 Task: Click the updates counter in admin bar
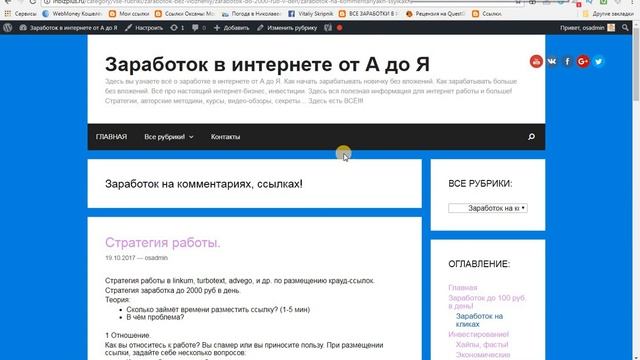click(177, 28)
